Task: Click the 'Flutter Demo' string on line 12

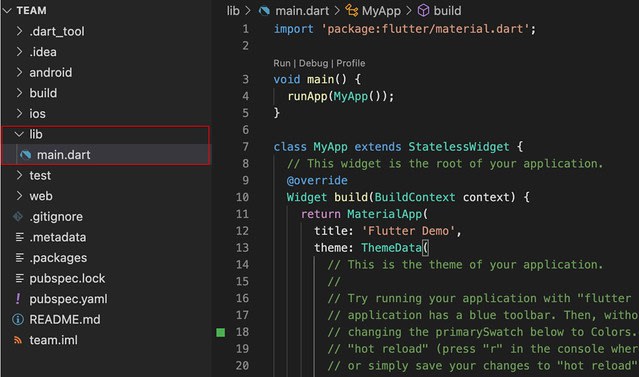Action: pyautogui.click(x=408, y=231)
